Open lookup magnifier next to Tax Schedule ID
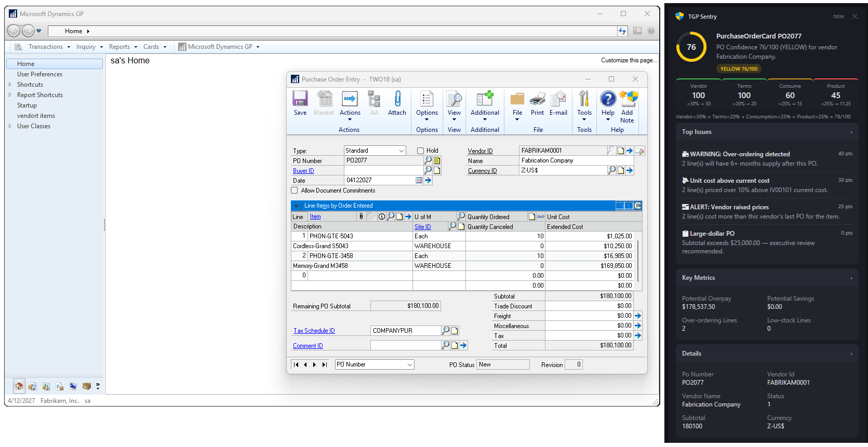 click(446, 330)
